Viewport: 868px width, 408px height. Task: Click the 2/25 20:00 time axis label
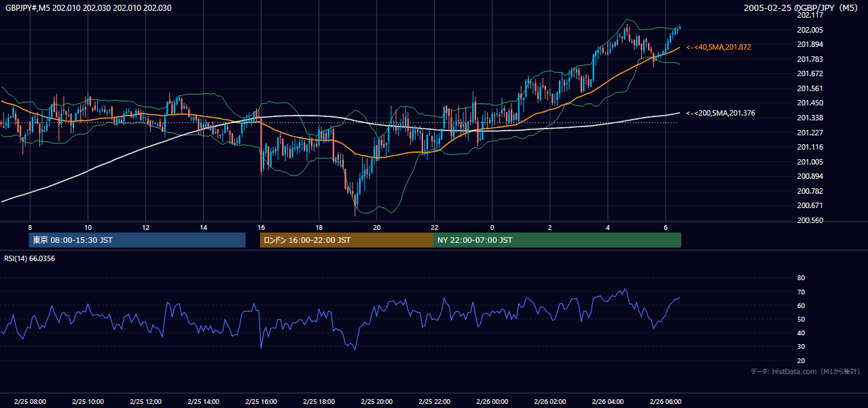pos(377,402)
